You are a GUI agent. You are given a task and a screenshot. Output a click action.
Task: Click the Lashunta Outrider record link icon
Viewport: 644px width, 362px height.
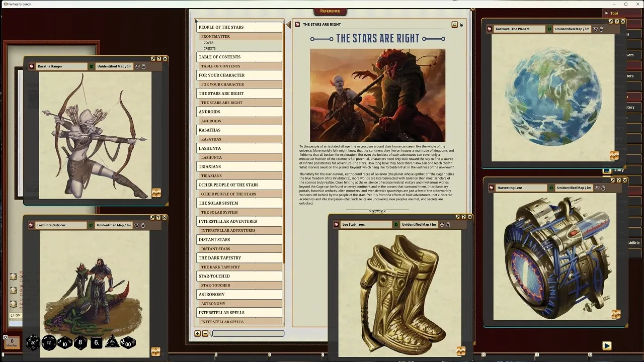pos(31,225)
